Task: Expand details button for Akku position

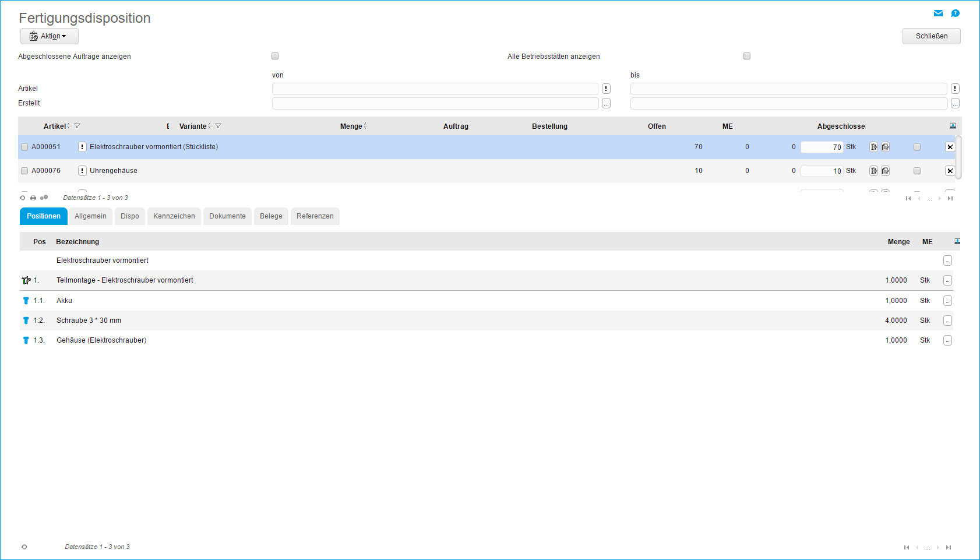Action: coord(947,301)
